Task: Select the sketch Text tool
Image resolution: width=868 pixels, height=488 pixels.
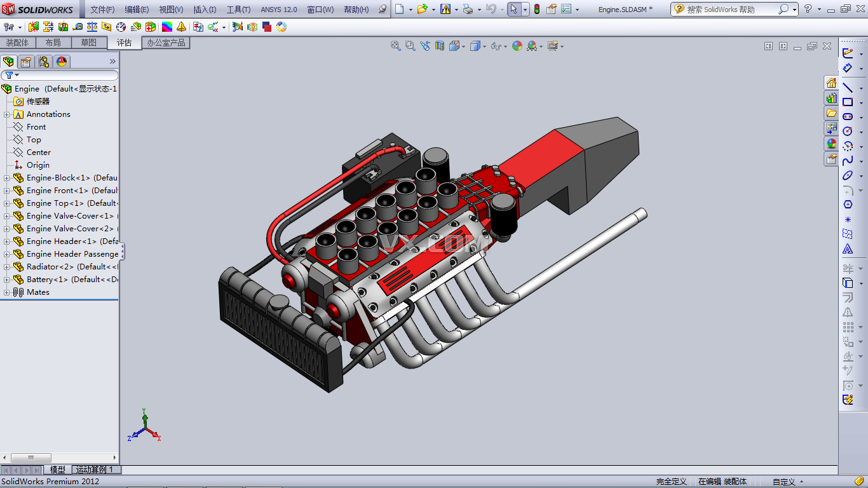Action: coord(848,248)
